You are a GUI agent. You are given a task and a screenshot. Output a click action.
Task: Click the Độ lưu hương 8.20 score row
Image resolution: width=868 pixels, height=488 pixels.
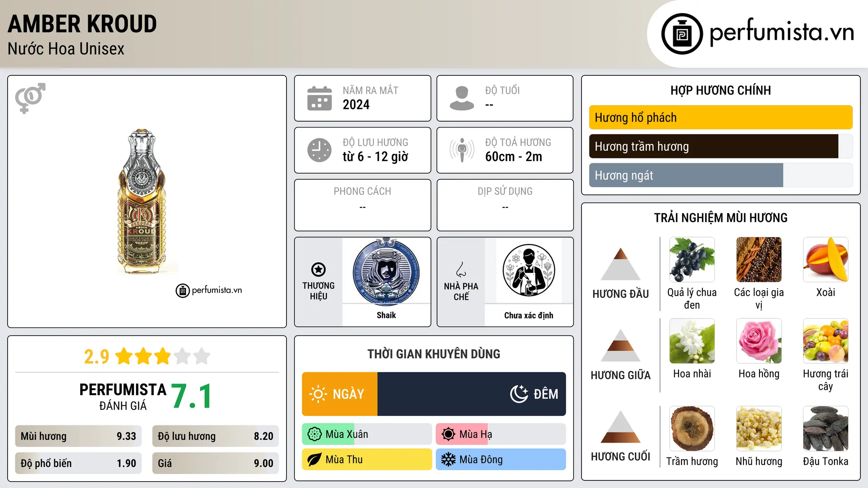(x=216, y=436)
